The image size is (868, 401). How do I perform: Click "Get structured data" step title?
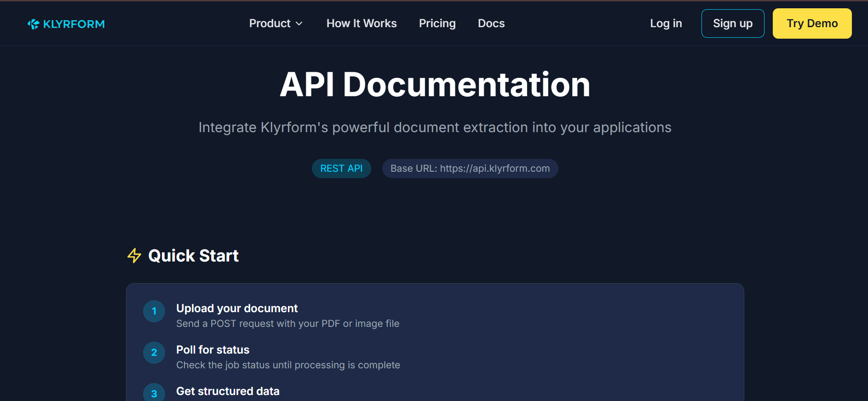tap(228, 391)
